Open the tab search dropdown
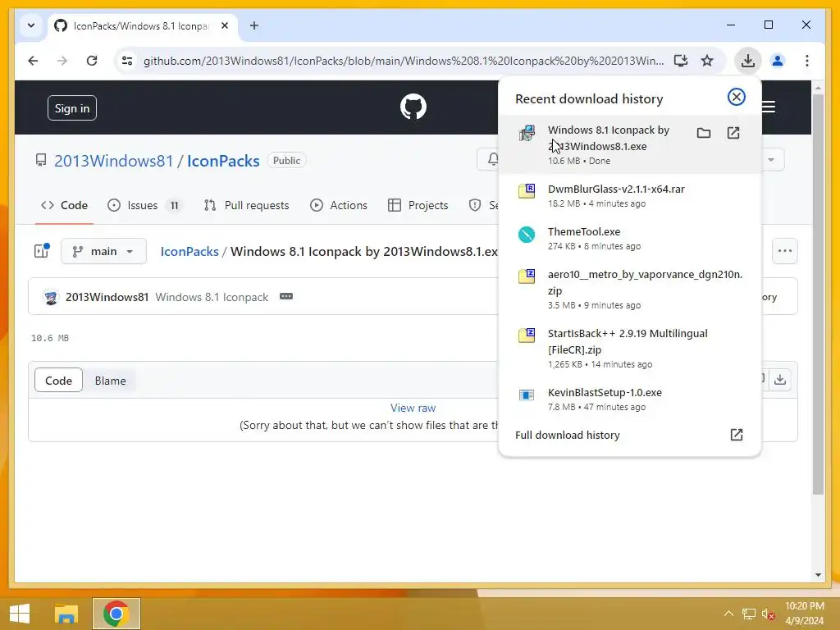Screen dimensions: 840x630 [x=31, y=25]
